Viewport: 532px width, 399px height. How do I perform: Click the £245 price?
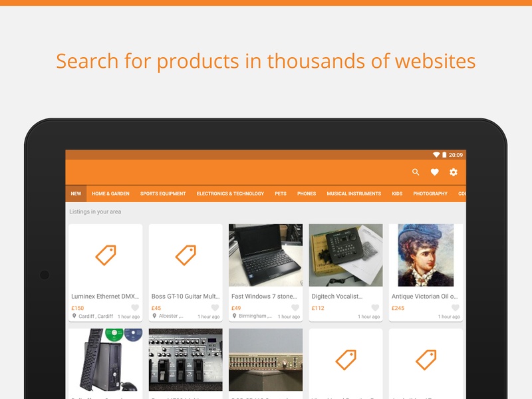(x=398, y=308)
